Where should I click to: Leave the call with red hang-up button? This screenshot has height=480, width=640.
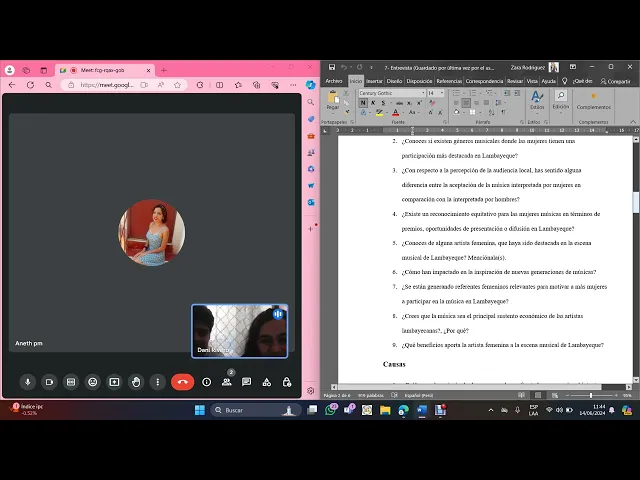click(x=182, y=382)
